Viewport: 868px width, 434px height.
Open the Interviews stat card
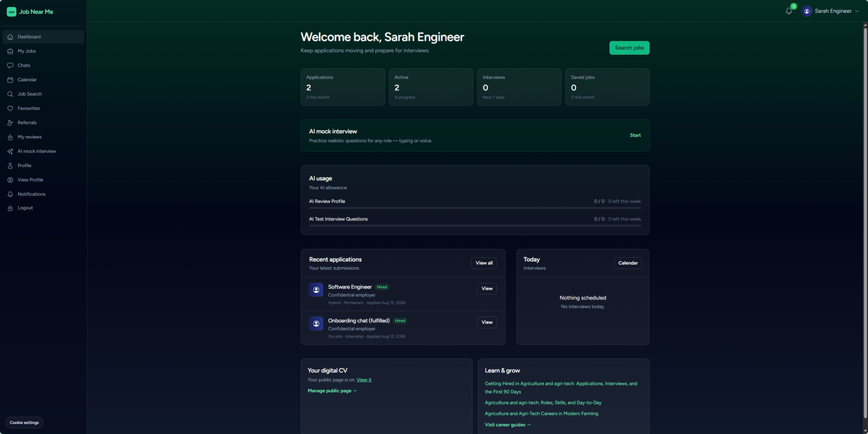[519, 87]
